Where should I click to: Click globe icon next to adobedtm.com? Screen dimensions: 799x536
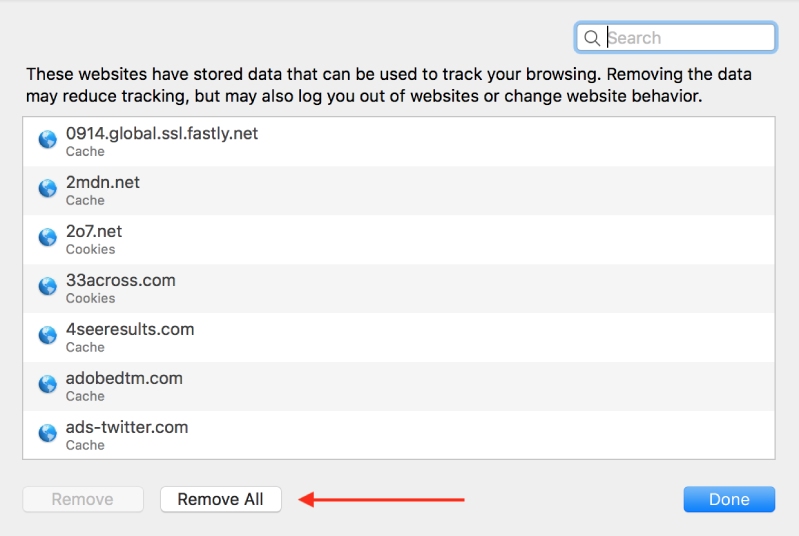tap(47, 385)
